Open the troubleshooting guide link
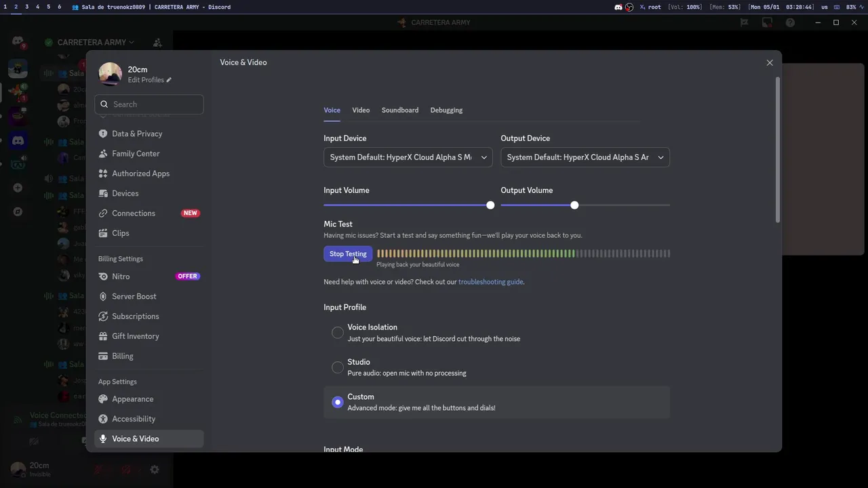The height and width of the screenshot is (488, 868). coord(491,282)
